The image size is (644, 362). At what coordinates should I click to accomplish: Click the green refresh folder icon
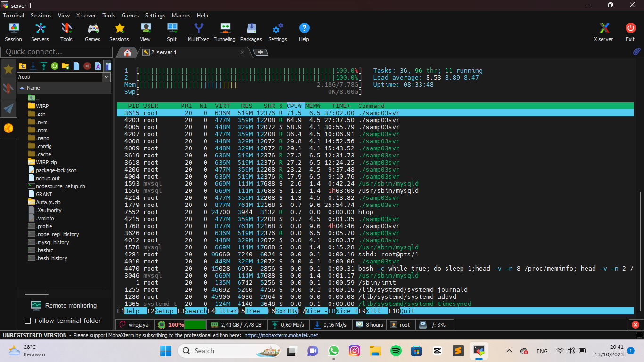55,66
